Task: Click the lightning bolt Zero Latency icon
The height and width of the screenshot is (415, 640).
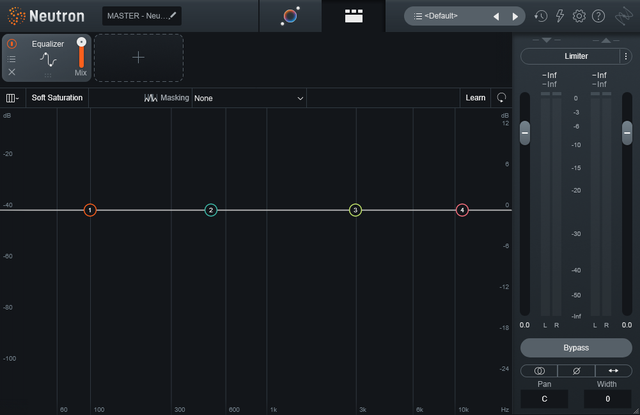Action: coord(560,16)
